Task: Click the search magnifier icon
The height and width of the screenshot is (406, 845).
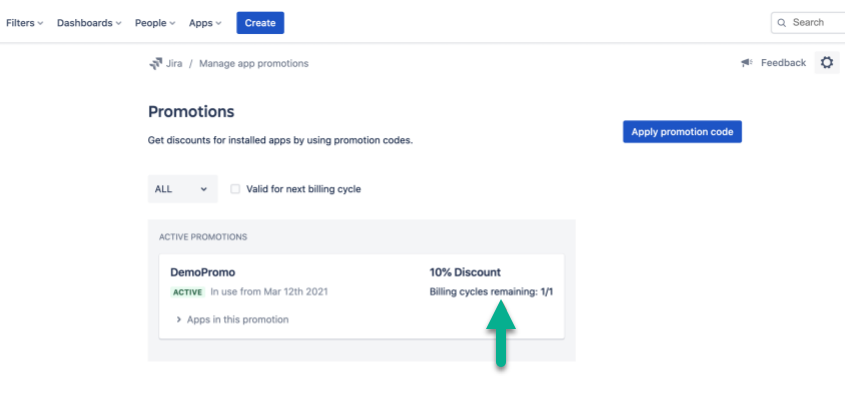Action: tap(781, 22)
